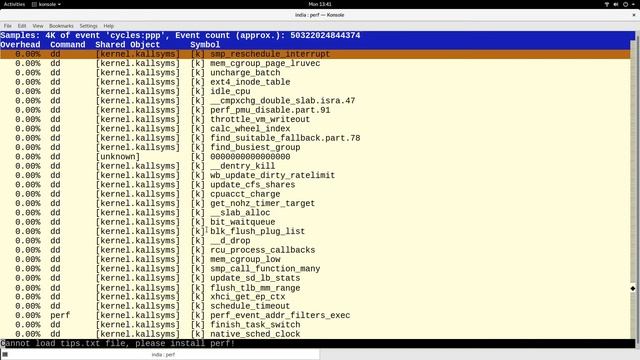Select the update_cfs_shares row
Screen dimensions: 640x360
[315, 185]
